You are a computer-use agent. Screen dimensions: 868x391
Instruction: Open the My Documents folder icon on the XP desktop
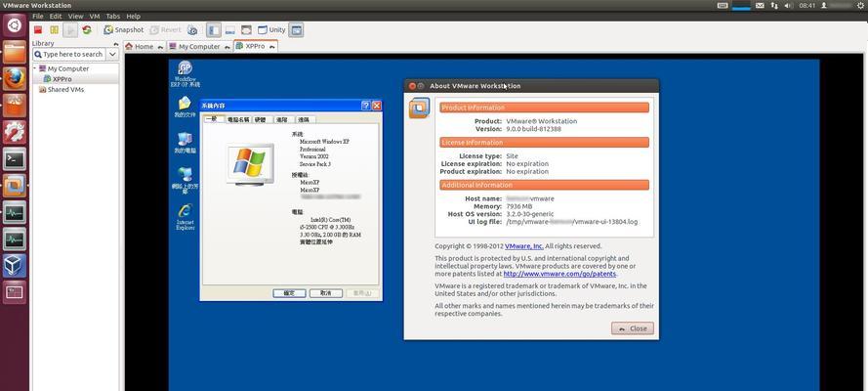coord(185,107)
